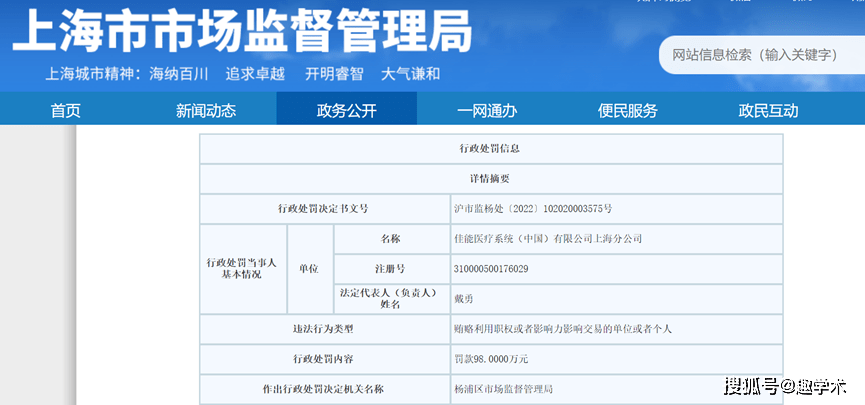Click the 作出行政处罚决定机关名称 label
This screenshot has height=405, width=865.
tap(323, 389)
